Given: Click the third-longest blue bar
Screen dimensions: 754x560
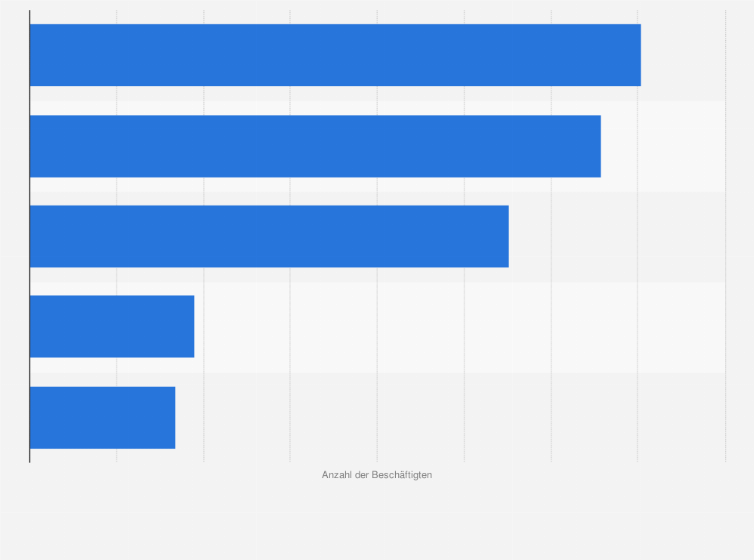Looking at the screenshot, I should click(x=269, y=236).
